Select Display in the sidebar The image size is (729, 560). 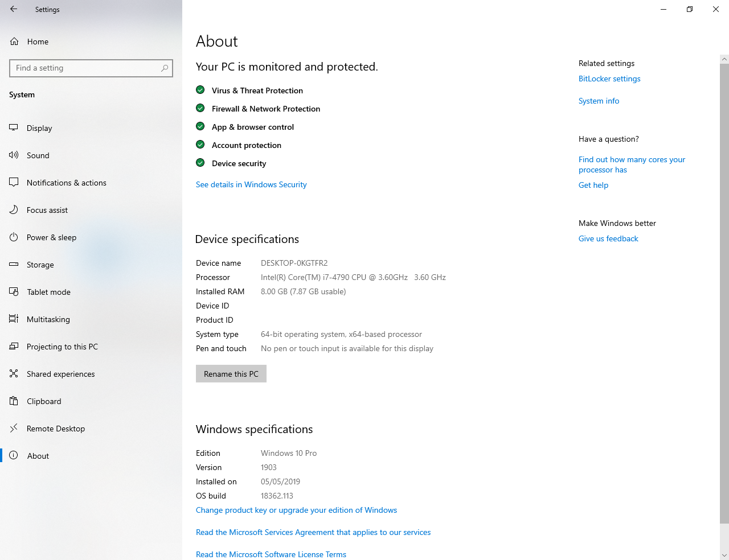click(91, 128)
